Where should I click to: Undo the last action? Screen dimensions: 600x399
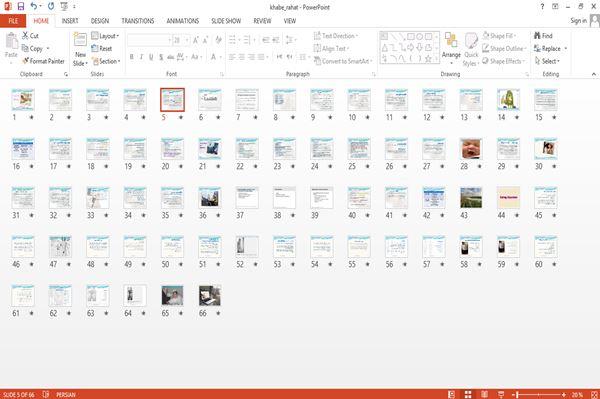coord(34,7)
